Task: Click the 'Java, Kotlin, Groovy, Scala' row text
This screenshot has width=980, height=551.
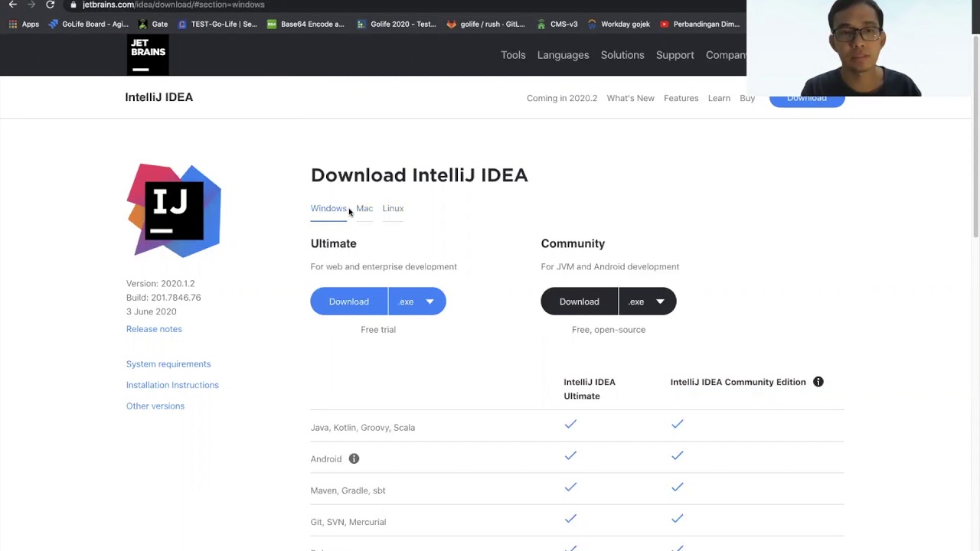Action: click(x=363, y=428)
